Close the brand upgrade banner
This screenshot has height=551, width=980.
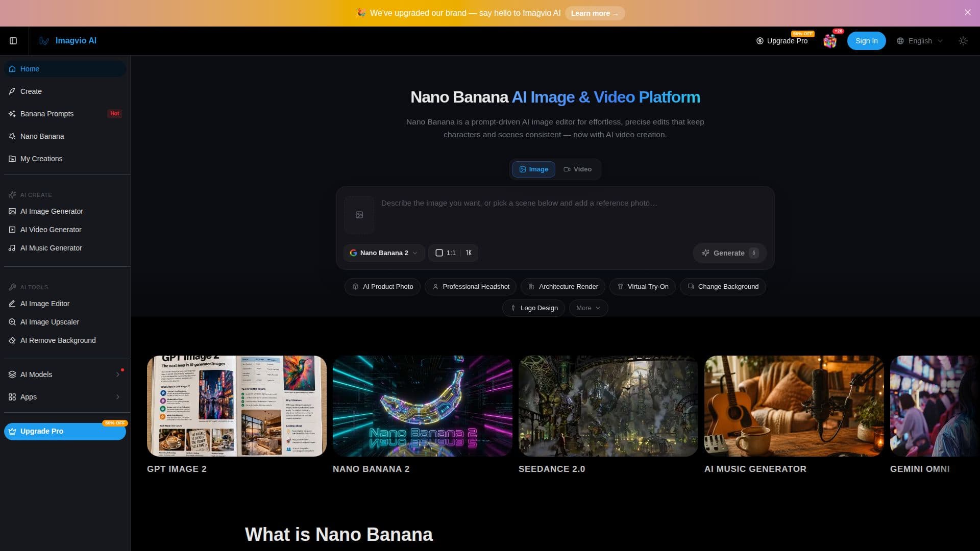967,12
